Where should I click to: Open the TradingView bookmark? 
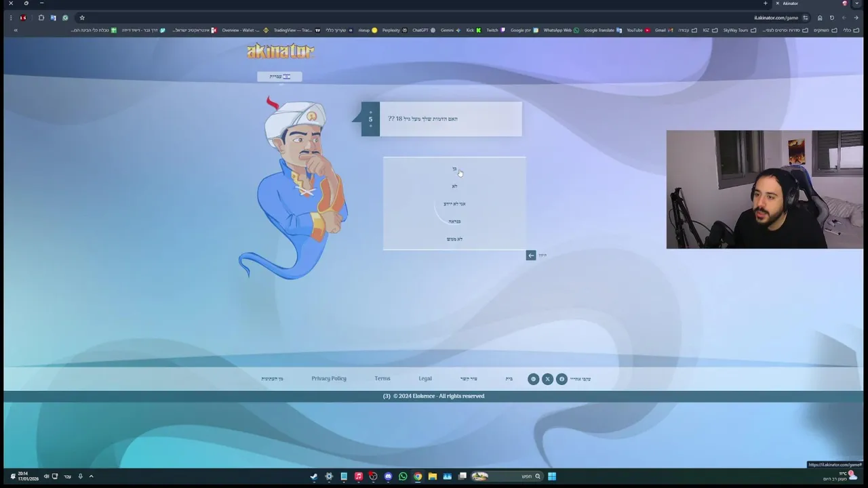click(x=296, y=30)
